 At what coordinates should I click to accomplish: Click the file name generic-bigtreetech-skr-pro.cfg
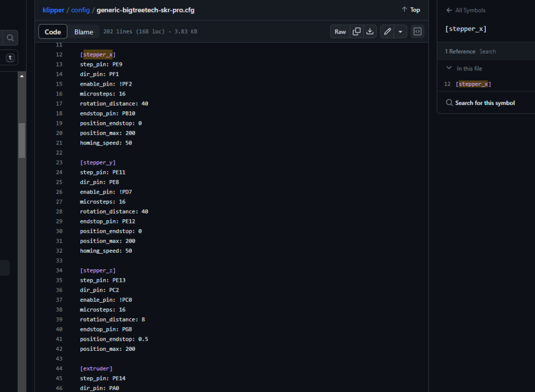click(145, 10)
